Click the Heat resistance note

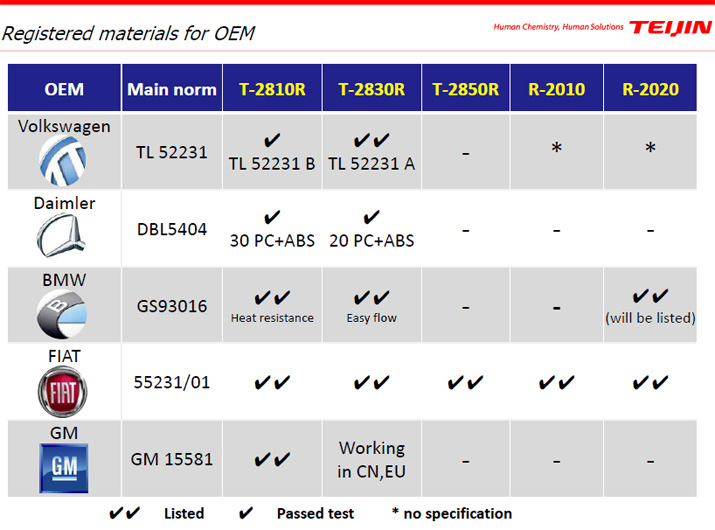[272, 318]
